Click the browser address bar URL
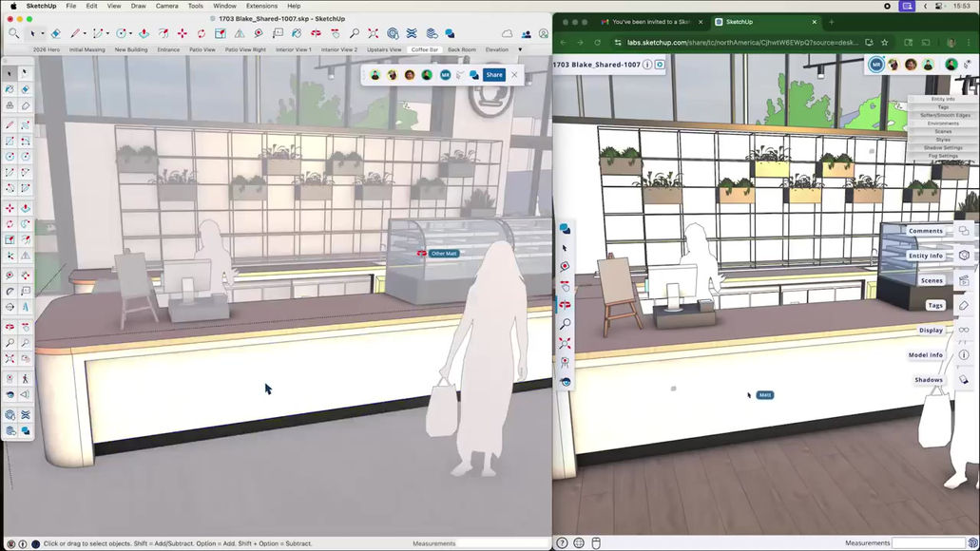Screen dimensions: 980x551 point(742,43)
